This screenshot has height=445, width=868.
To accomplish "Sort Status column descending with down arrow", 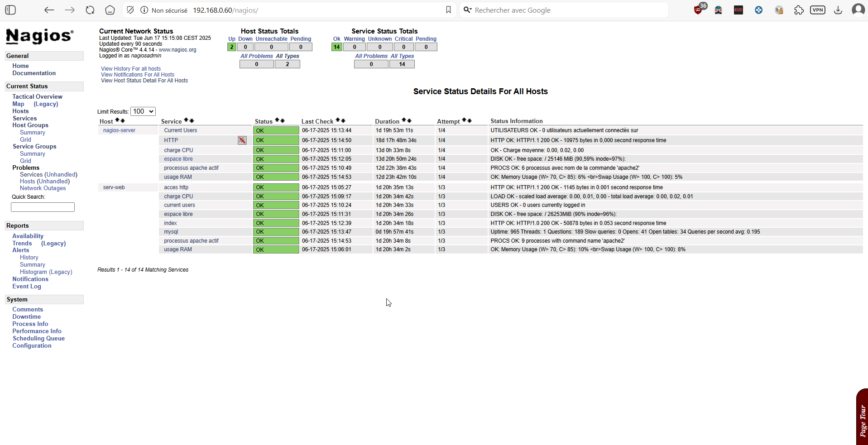I will click(283, 120).
